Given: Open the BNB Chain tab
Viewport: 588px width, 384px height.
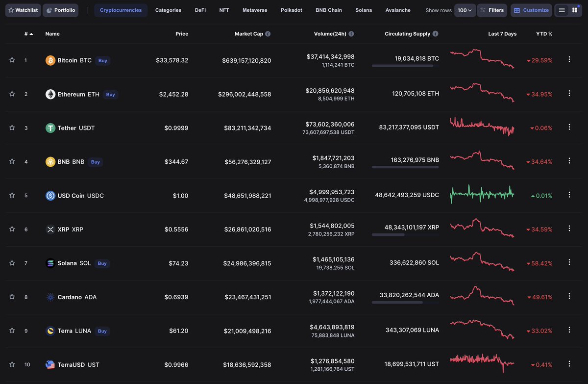Looking at the screenshot, I should click(x=329, y=10).
